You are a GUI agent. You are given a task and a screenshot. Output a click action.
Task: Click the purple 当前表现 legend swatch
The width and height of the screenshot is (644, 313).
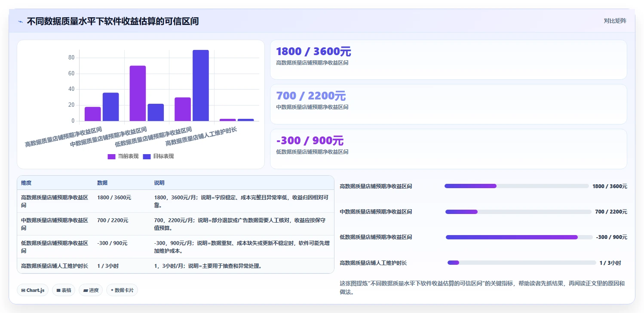(x=111, y=156)
